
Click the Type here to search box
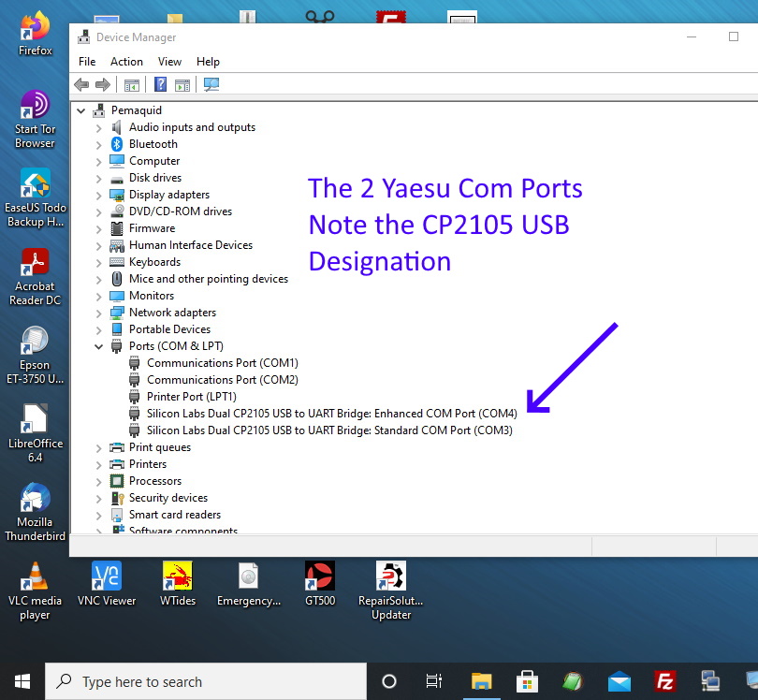click(x=206, y=682)
